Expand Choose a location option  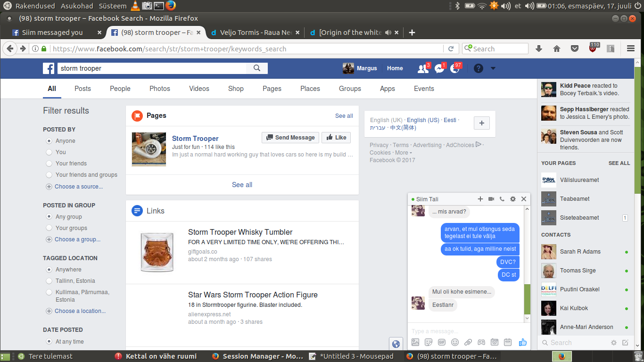pos(76,311)
